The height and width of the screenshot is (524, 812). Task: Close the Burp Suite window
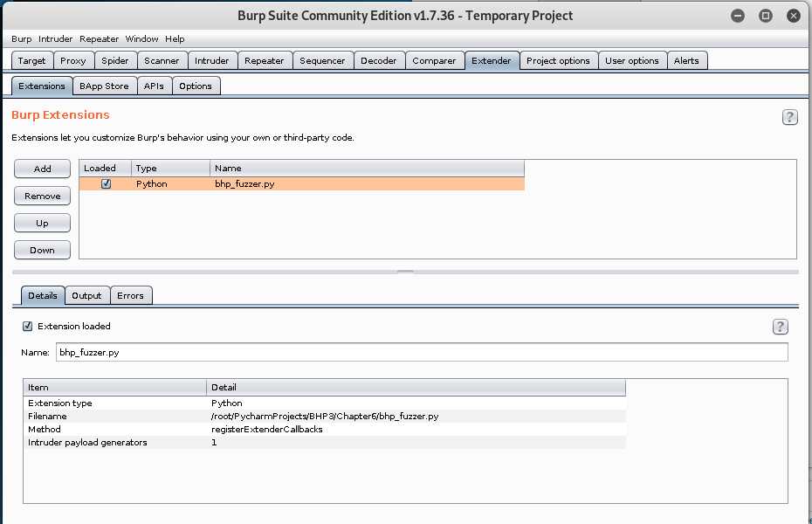coord(794,16)
